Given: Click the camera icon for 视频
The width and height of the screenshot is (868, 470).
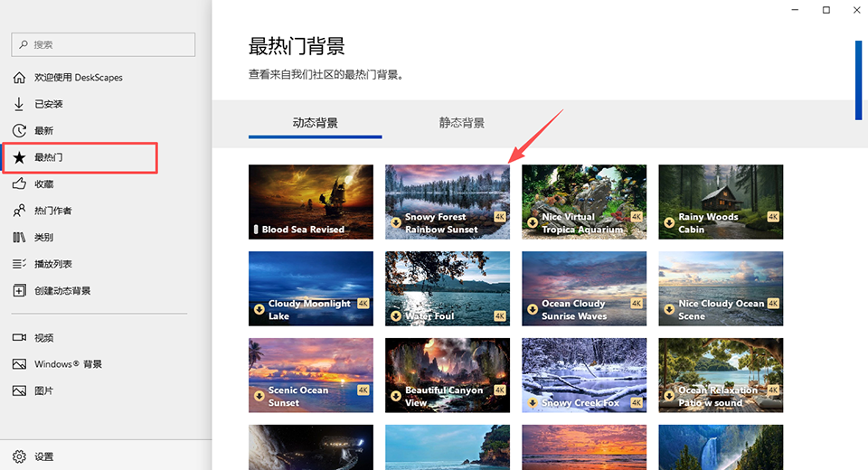Looking at the screenshot, I should [19, 337].
